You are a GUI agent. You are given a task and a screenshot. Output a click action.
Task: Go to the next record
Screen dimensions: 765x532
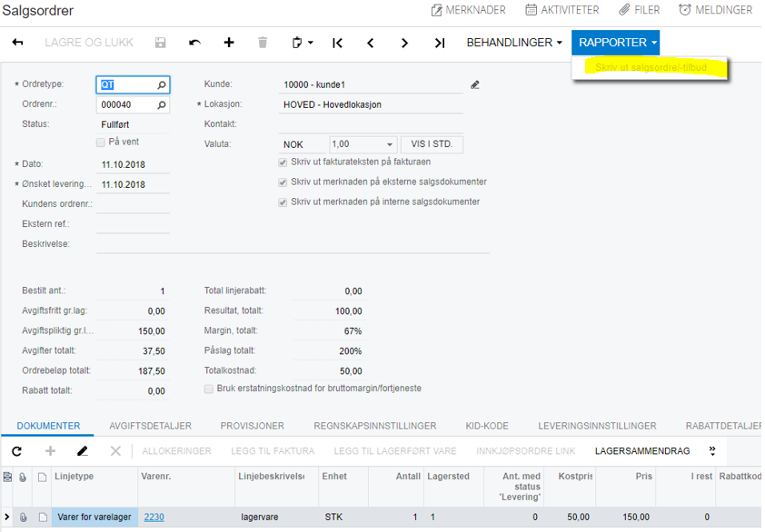tap(404, 43)
